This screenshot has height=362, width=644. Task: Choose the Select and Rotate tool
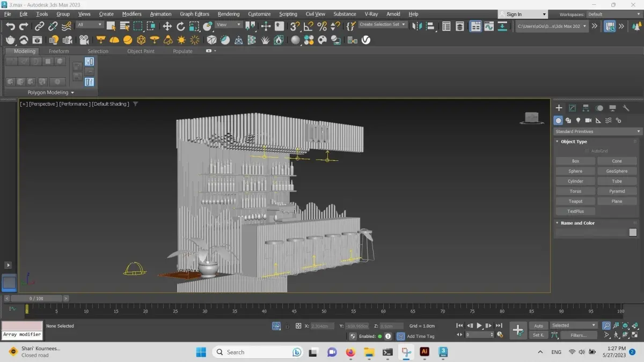click(181, 26)
